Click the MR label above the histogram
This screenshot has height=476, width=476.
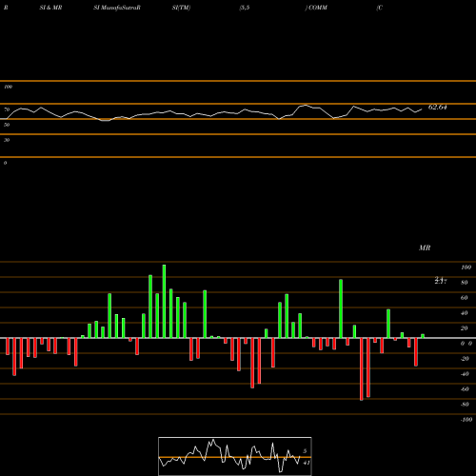tap(425, 248)
